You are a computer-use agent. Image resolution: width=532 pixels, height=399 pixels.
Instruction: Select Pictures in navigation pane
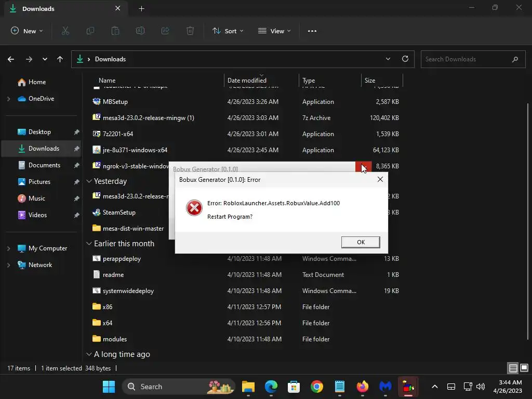tap(41, 182)
